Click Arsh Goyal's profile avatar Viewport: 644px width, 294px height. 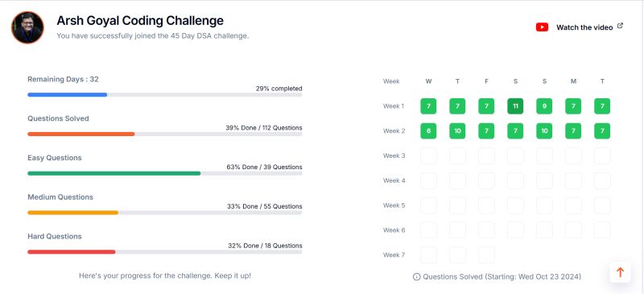(x=27, y=27)
